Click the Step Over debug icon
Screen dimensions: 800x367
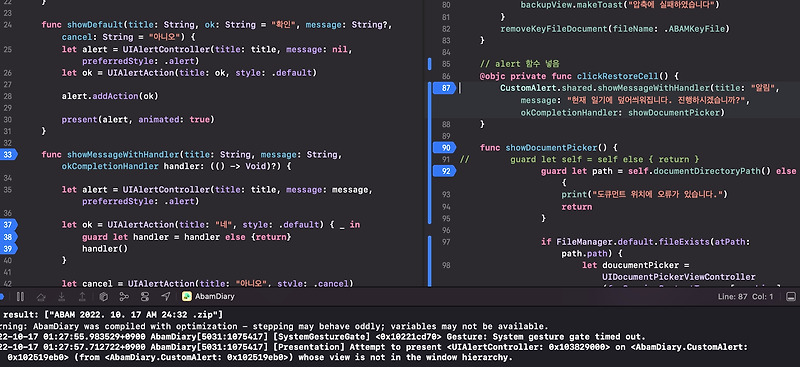coord(41,297)
